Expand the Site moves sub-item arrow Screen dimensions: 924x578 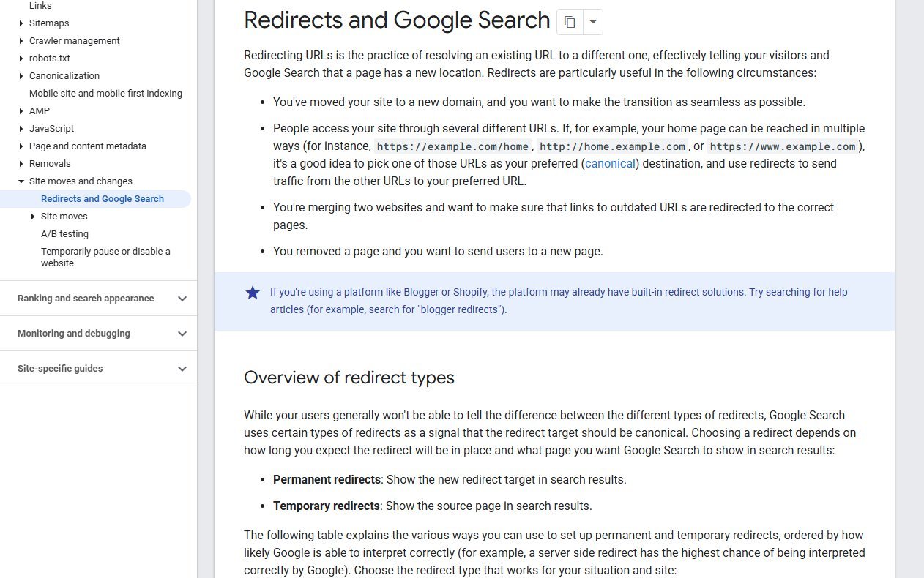33,217
